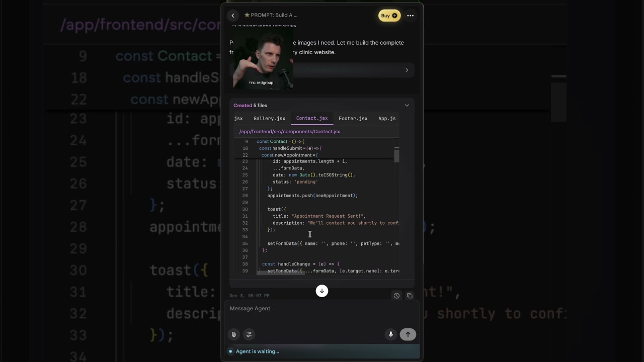Screen dimensions: 644x362
Task: Click the code panel vertical scrollbar
Action: pyautogui.click(x=396, y=155)
